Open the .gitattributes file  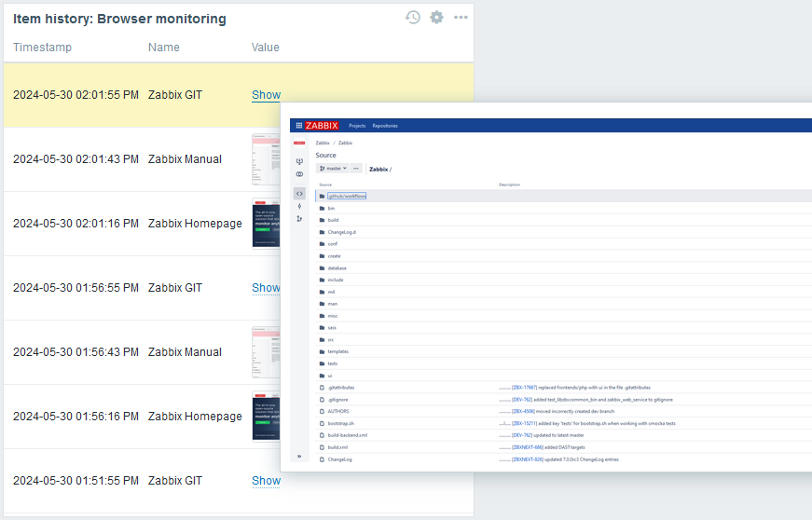[x=341, y=388]
